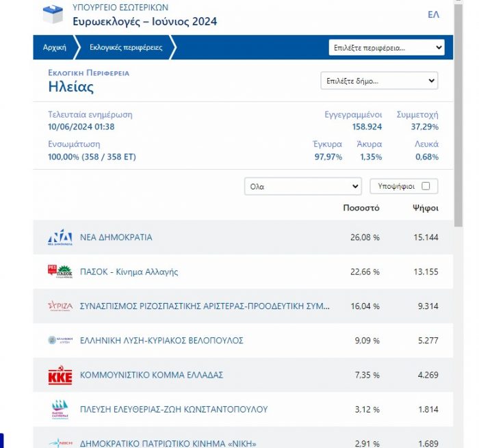The width and height of the screenshot is (479, 448).
Task: Click the Νέα Δημοκρατία party logo
Action: 60,238
